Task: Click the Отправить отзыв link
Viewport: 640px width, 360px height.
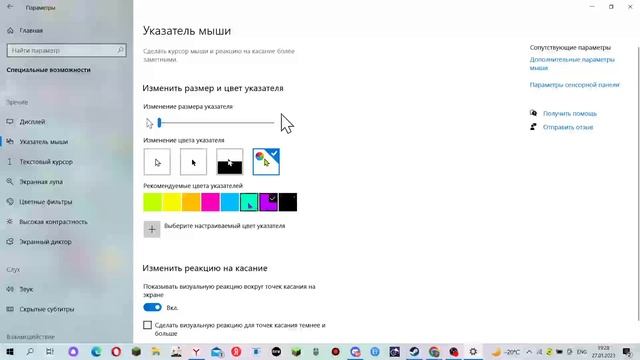Action: 568,127
